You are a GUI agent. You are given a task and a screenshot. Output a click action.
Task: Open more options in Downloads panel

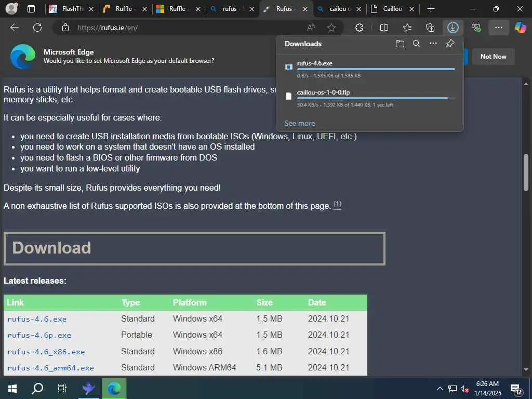pos(433,44)
